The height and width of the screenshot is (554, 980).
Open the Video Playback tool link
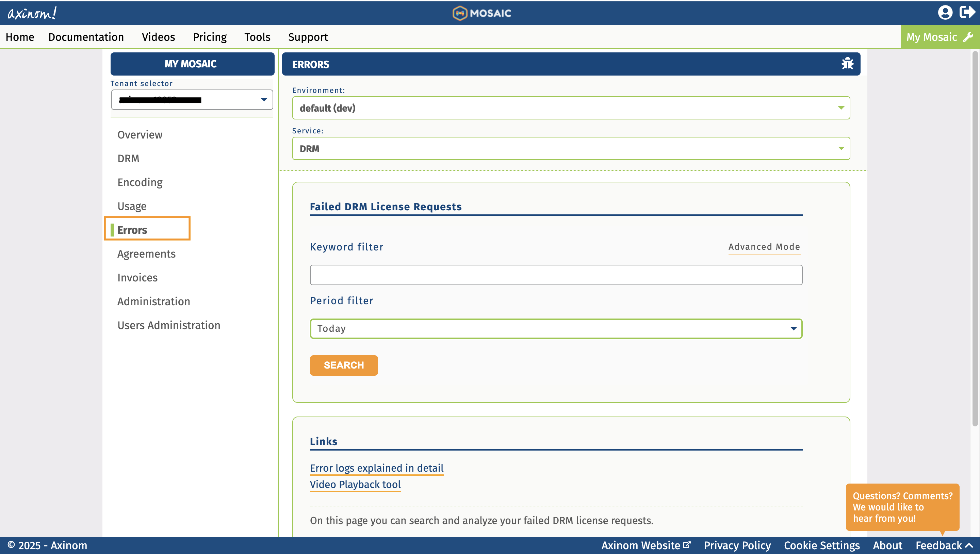(355, 484)
